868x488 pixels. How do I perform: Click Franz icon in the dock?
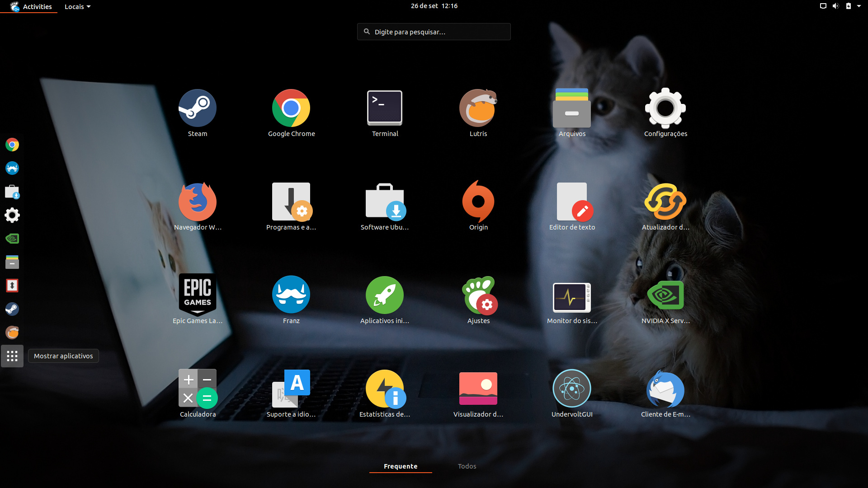tap(12, 168)
